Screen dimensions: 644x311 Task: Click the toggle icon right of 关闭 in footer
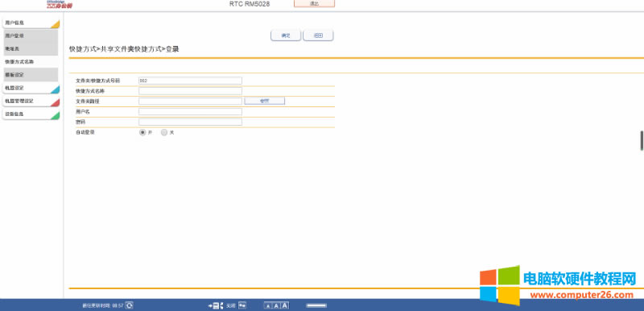point(242,305)
